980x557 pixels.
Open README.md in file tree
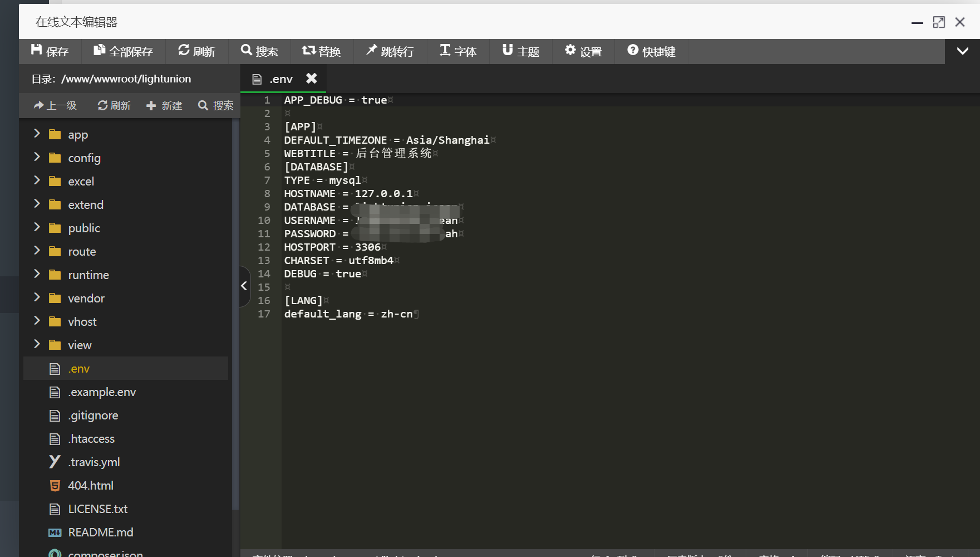(101, 532)
